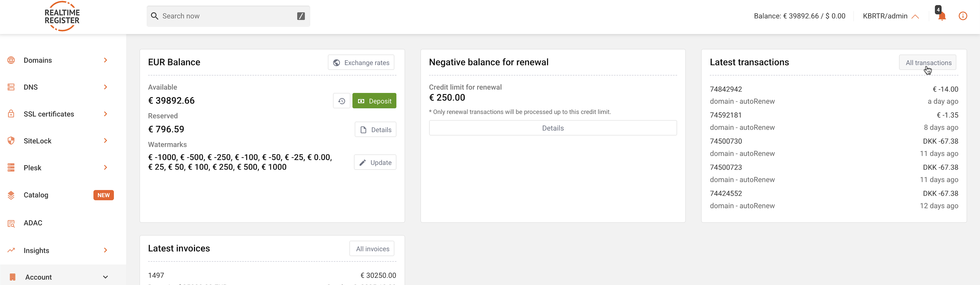Collapse the Account menu section
This screenshot has width=980, height=285.
point(105,277)
